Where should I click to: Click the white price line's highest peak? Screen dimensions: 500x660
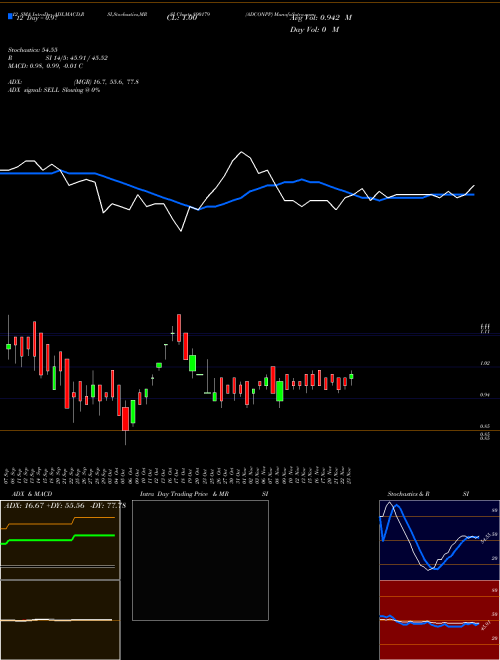tap(242, 152)
